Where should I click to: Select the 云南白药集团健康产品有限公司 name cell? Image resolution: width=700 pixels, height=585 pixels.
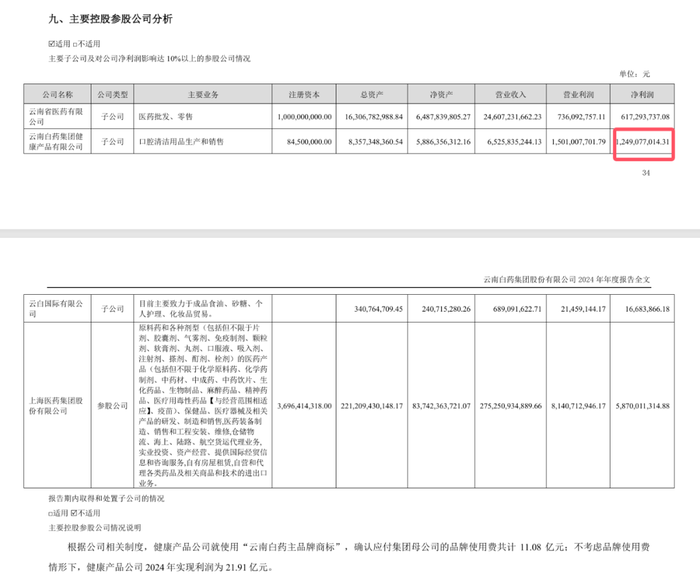point(58,142)
